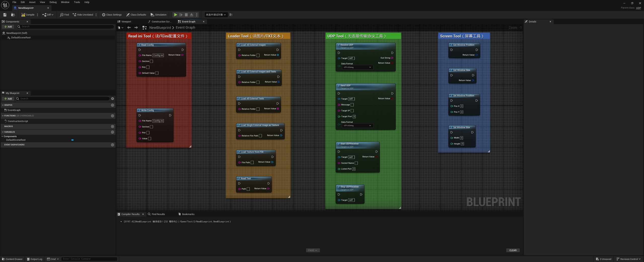The width and height of the screenshot is (644, 262).
Task: Open Class Defaults
Action: (136, 15)
